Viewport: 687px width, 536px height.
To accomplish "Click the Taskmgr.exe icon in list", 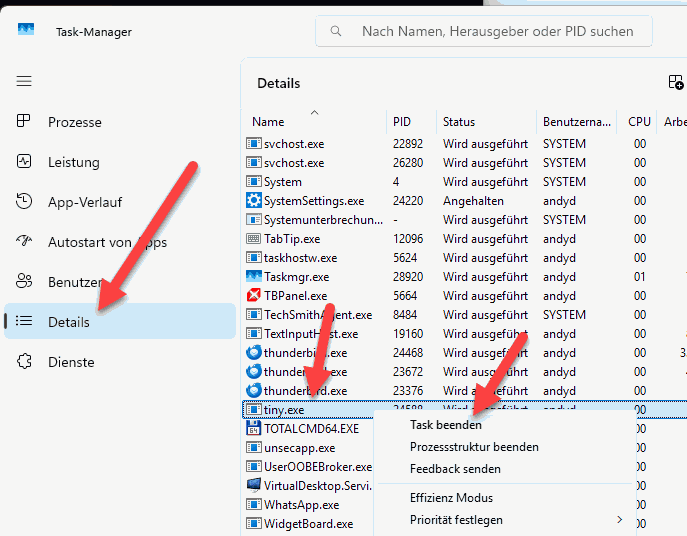I will 254,276.
